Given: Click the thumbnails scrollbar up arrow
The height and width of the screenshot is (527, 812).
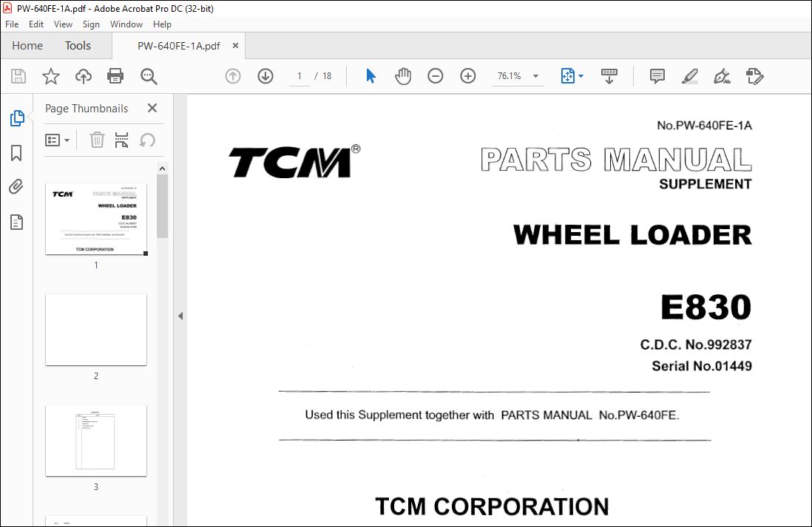Looking at the screenshot, I should click(x=162, y=169).
